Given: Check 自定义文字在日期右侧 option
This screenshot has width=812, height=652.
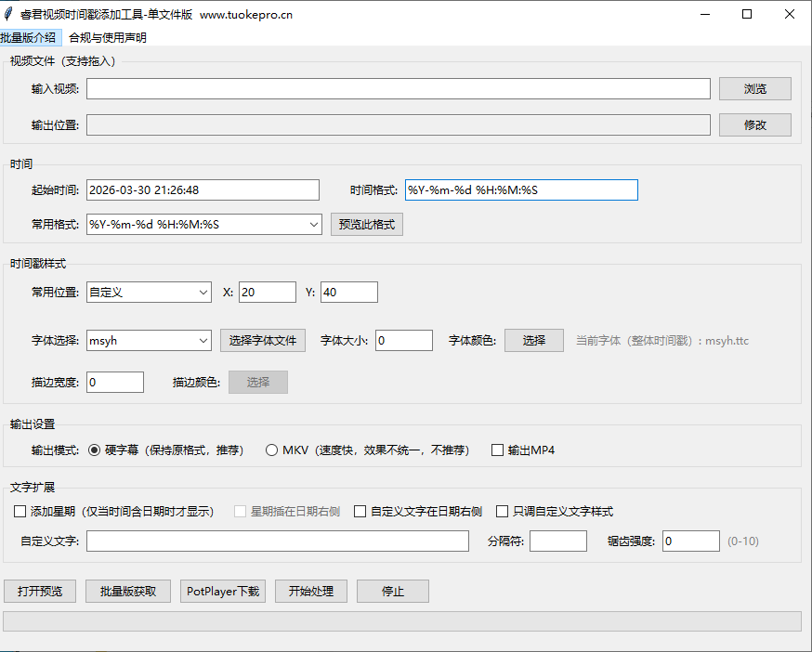Looking at the screenshot, I should [360, 512].
